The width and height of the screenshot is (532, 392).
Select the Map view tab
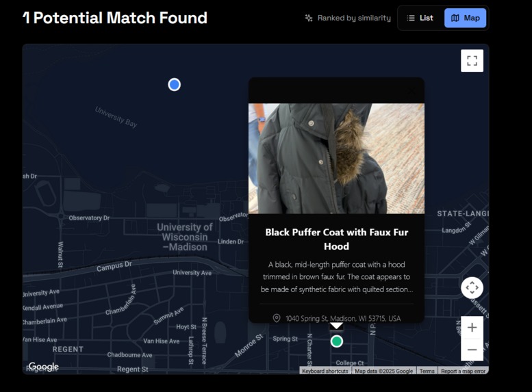[x=465, y=18]
